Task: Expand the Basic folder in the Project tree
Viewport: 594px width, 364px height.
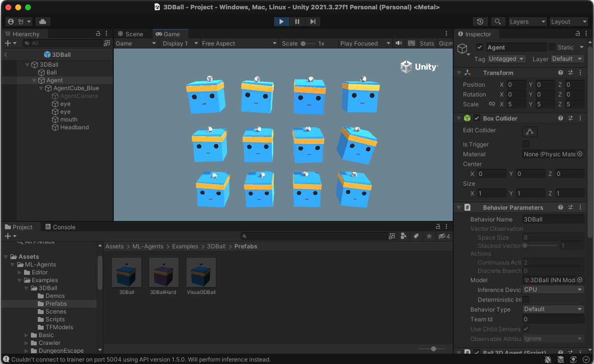Action: point(26,335)
